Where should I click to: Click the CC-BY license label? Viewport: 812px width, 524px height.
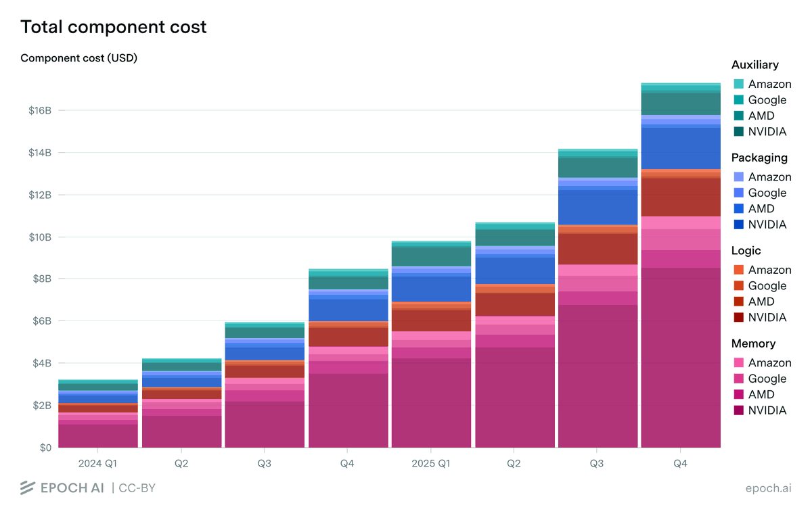click(137, 487)
